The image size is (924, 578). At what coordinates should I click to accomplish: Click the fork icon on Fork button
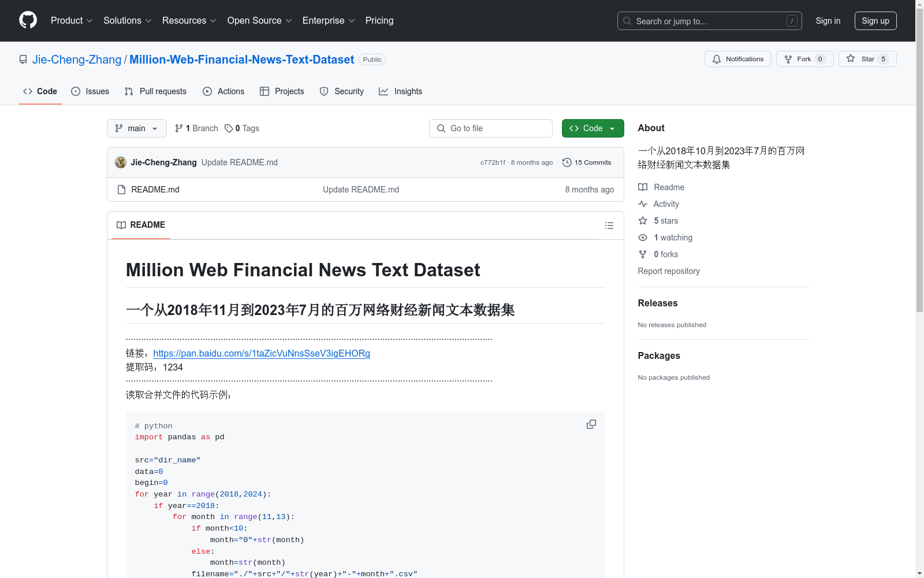[788, 59]
